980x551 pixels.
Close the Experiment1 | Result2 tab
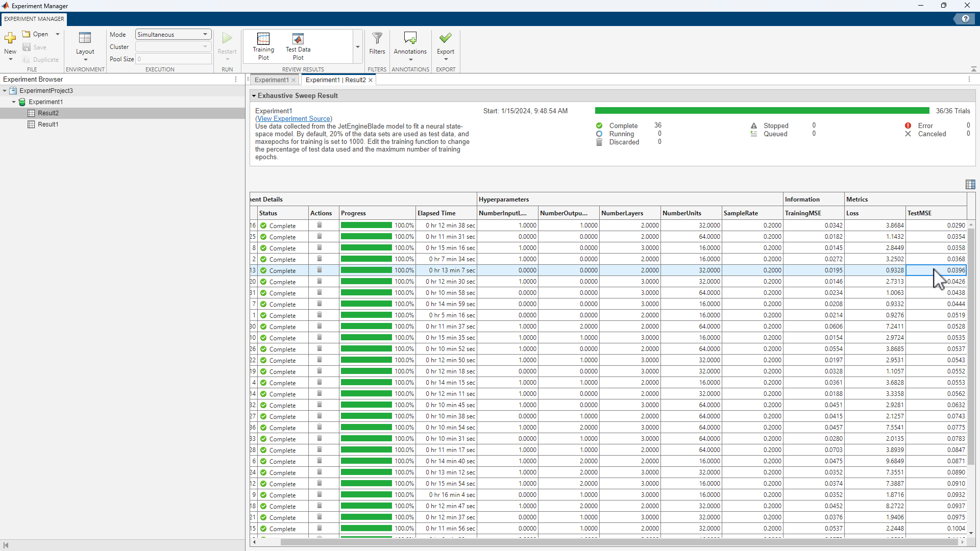click(371, 80)
